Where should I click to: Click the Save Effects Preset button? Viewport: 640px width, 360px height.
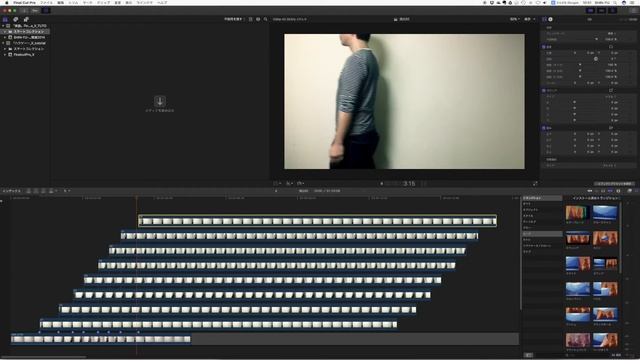tap(614, 184)
